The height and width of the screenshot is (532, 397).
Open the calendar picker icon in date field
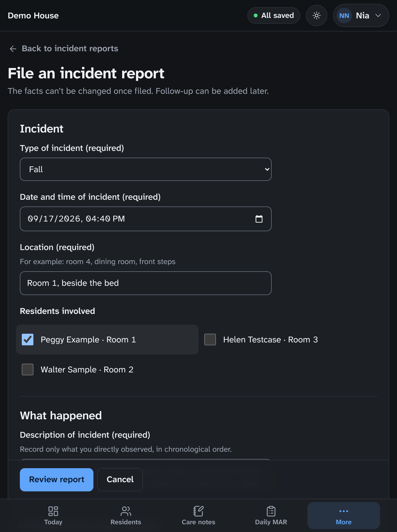click(259, 219)
